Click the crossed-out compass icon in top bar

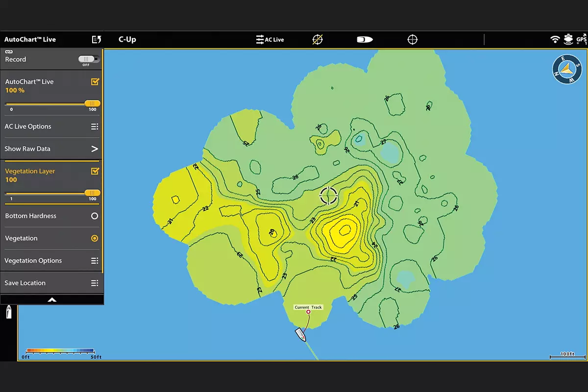(318, 40)
